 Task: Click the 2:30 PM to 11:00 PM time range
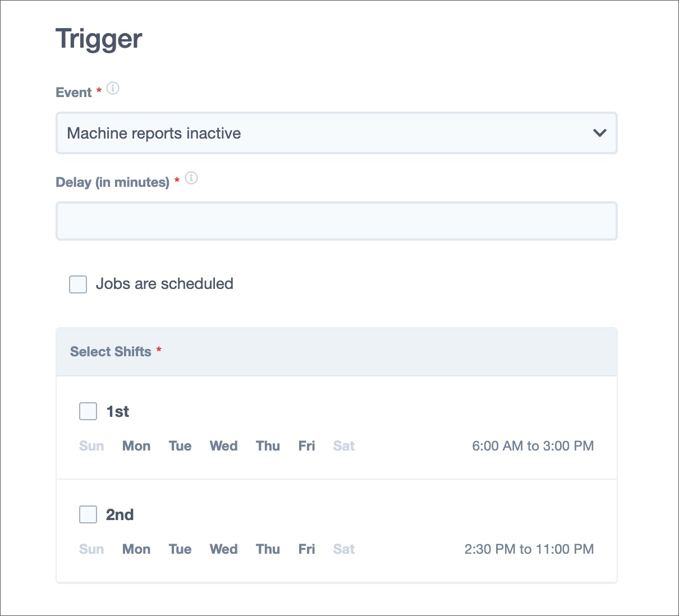[x=529, y=549]
